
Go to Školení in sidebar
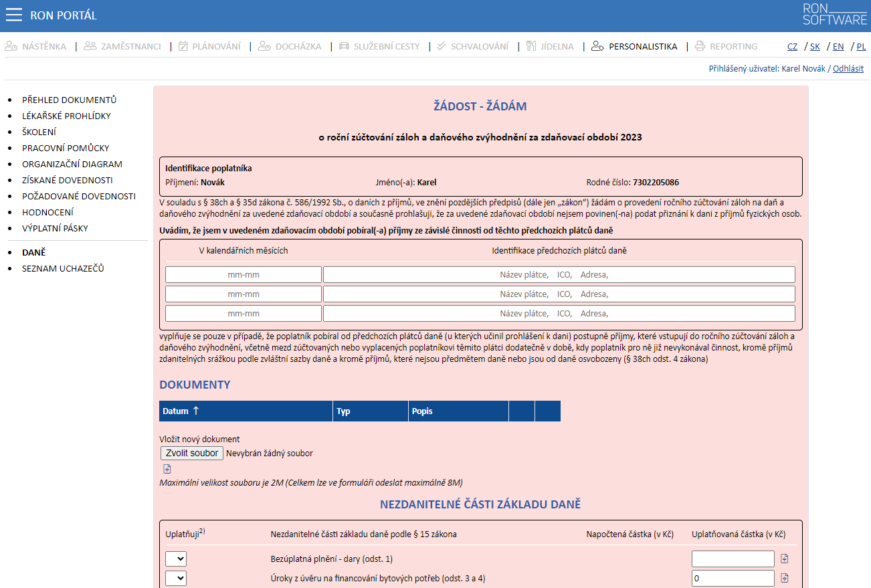click(x=39, y=132)
